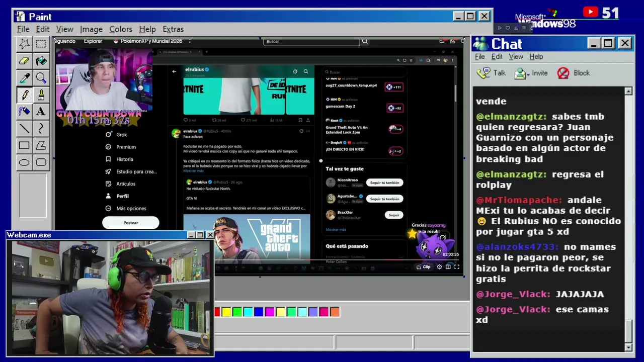Select the Rectangle shape tool
The width and height of the screenshot is (644, 362).
click(x=24, y=146)
